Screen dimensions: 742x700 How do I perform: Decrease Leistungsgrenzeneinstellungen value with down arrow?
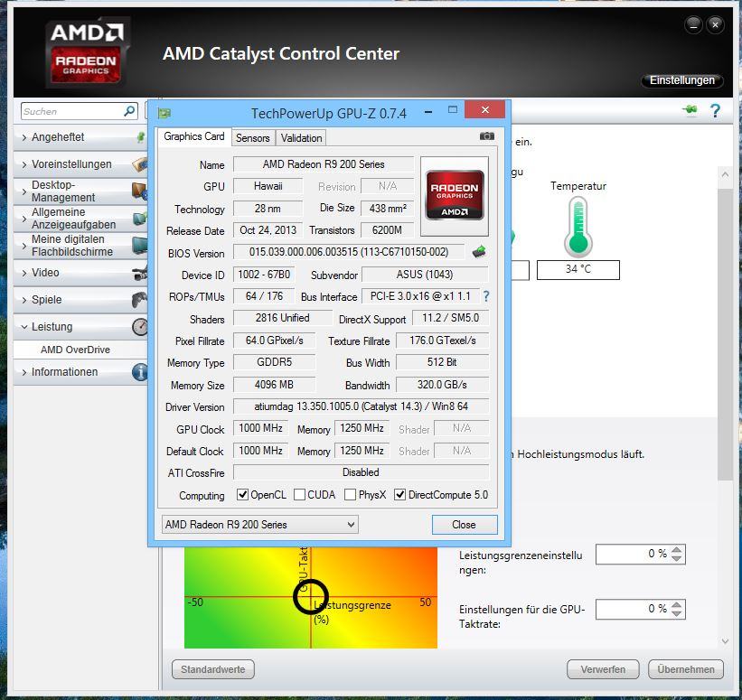[677, 558]
